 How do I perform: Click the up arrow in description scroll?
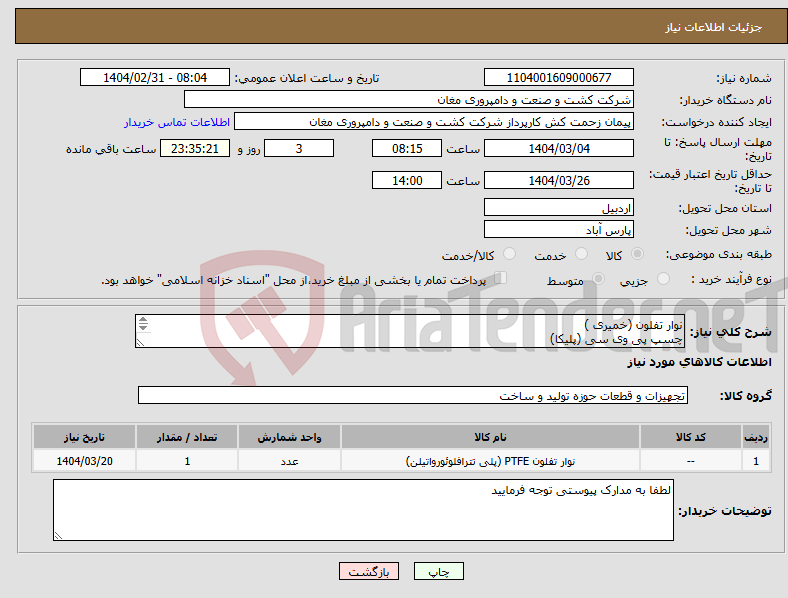(x=143, y=320)
